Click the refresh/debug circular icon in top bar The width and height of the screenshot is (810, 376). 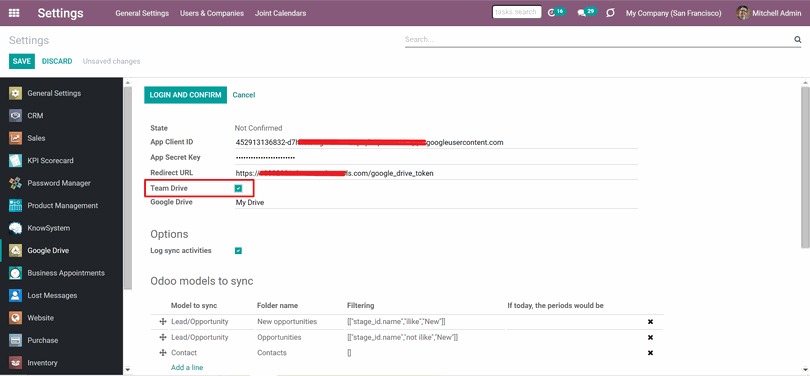(x=610, y=13)
